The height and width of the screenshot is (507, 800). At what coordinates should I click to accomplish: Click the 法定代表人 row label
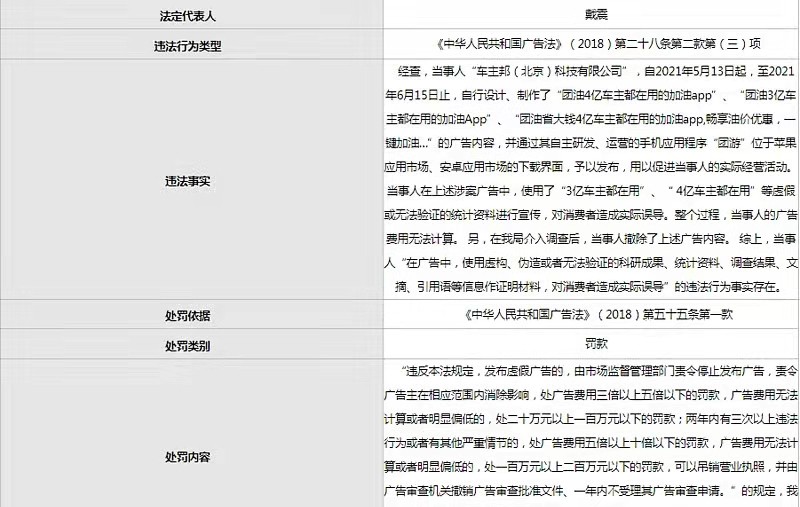(187, 16)
